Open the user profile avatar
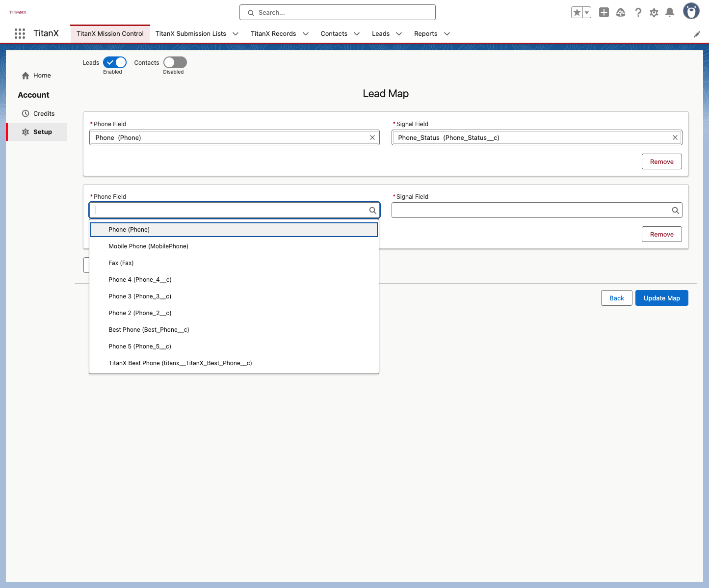The height and width of the screenshot is (588, 709). pyautogui.click(x=691, y=11)
